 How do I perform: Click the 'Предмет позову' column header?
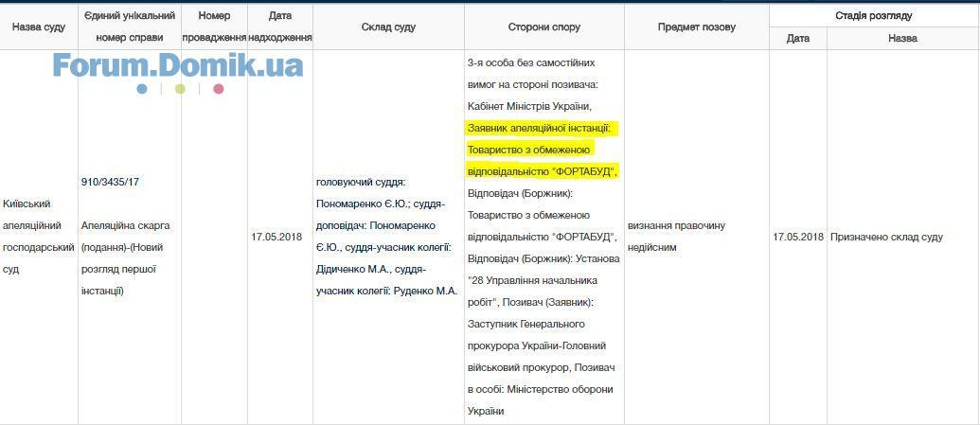click(x=696, y=27)
